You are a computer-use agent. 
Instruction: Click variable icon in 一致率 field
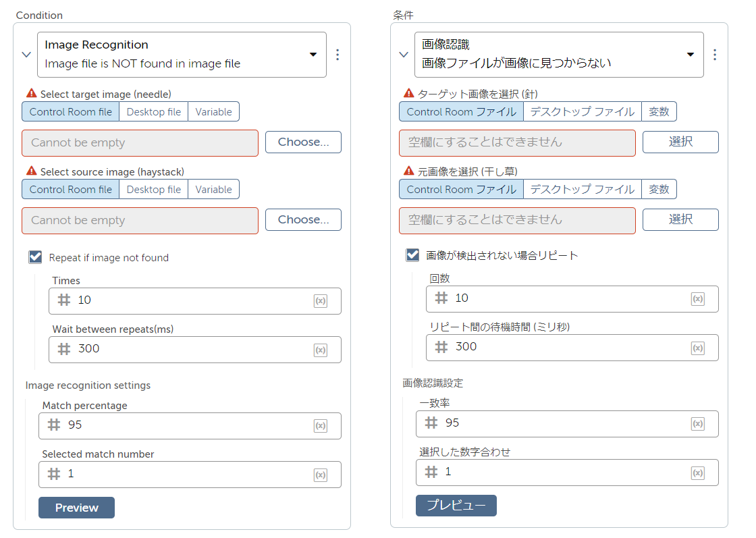pos(698,424)
